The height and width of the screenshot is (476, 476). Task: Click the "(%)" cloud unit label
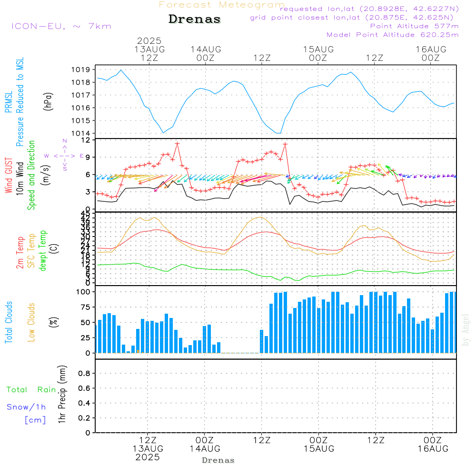click(x=54, y=322)
